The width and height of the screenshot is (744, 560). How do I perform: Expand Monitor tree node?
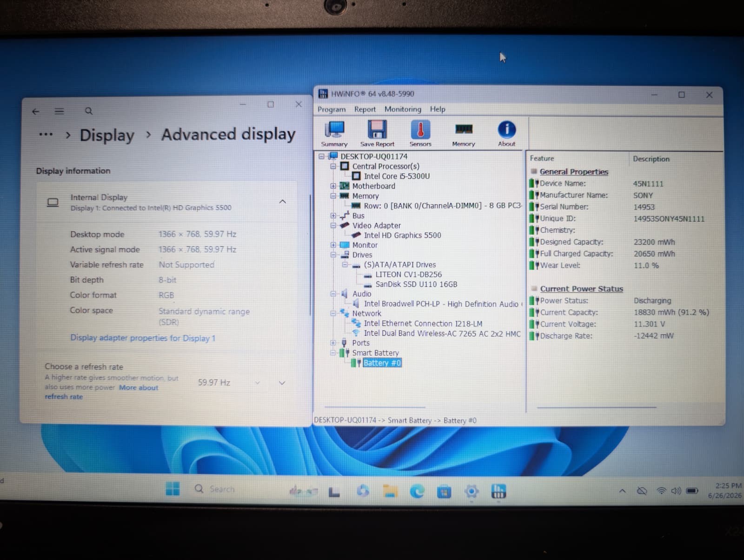(x=333, y=245)
